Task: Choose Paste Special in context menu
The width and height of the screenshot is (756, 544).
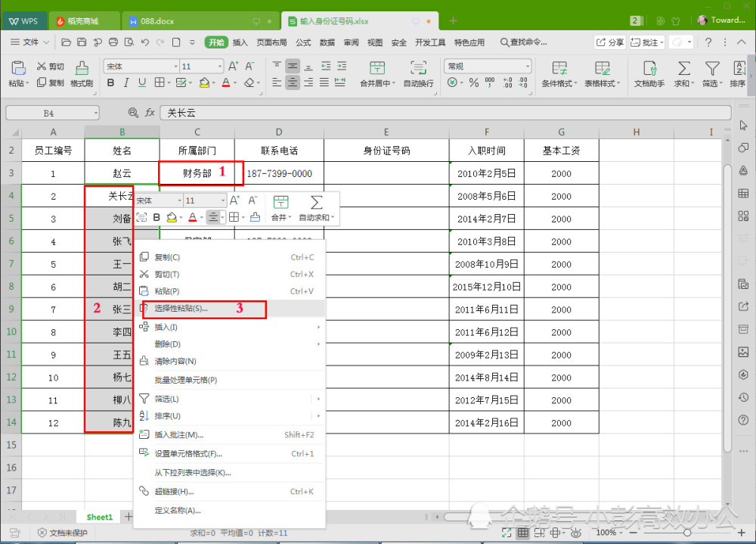Action: pyautogui.click(x=231, y=309)
